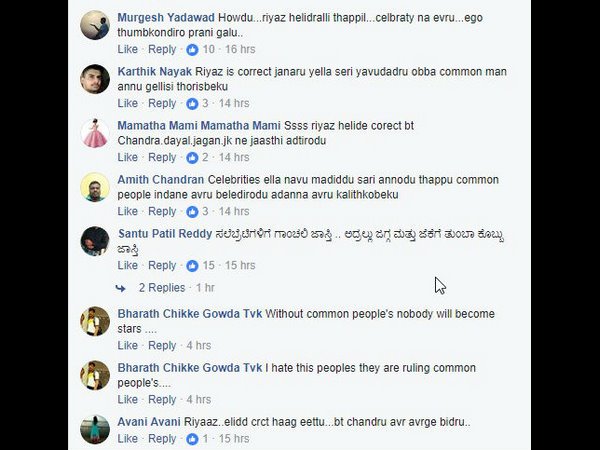Click the like reaction icon on Murgesh Yadawad's comment
Viewport: 600px width, 450px height.
pos(192,49)
